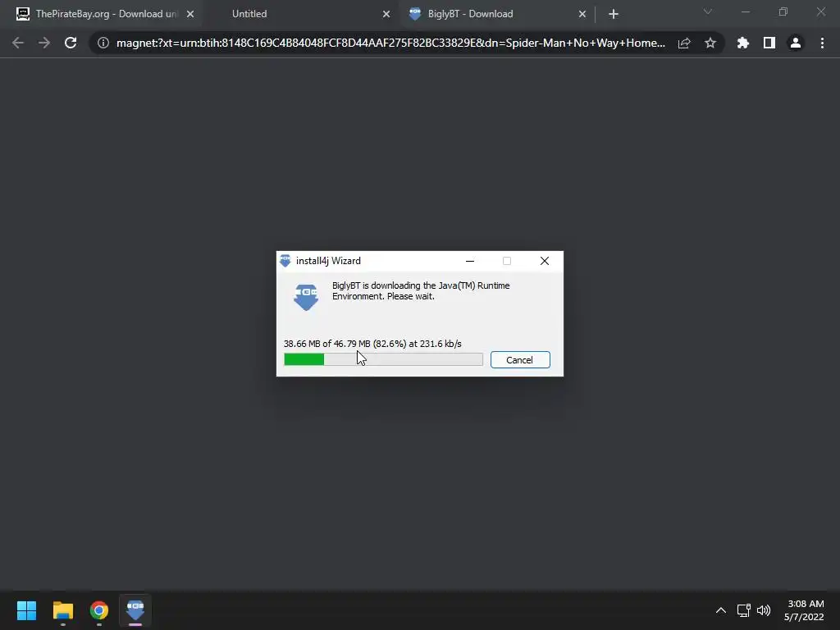Switch to ThePirateBay.org tab
840x630 pixels.
[102, 14]
